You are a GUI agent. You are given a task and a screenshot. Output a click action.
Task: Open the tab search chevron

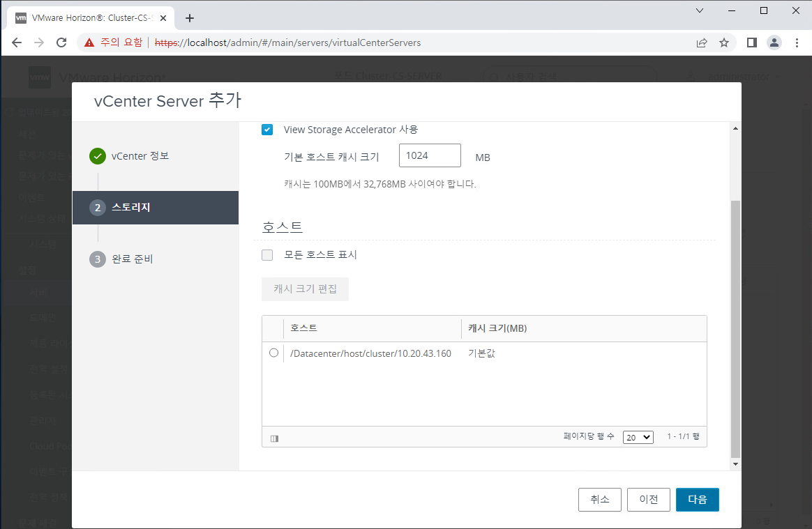tap(699, 10)
